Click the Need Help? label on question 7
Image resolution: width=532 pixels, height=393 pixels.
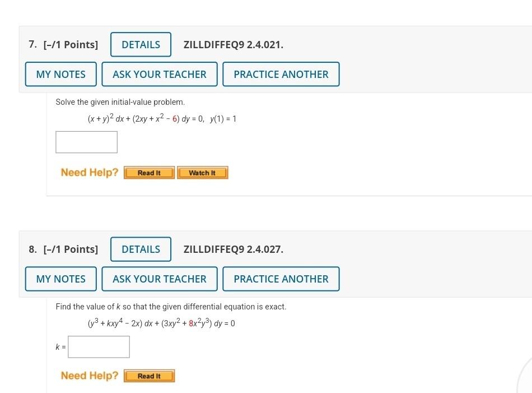(x=88, y=172)
